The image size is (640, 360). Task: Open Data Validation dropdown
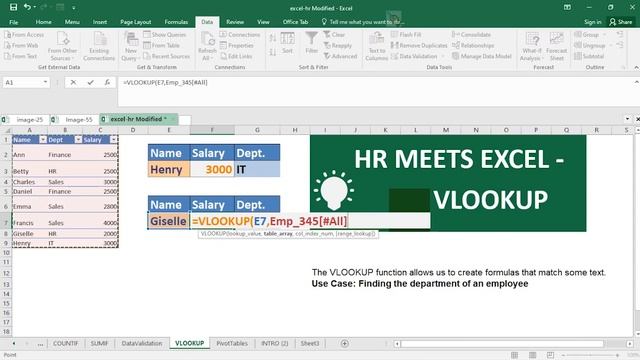(x=417, y=56)
